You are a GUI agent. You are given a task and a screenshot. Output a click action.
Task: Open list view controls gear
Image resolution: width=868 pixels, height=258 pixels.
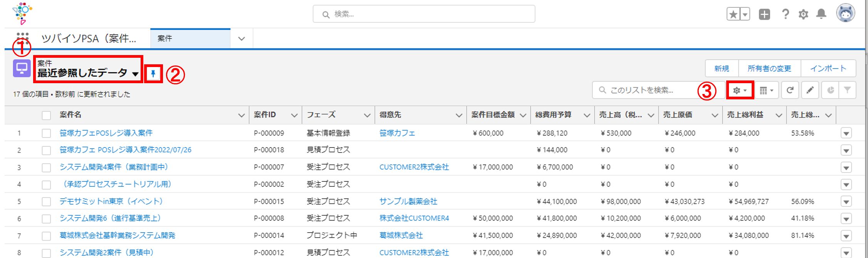point(740,90)
